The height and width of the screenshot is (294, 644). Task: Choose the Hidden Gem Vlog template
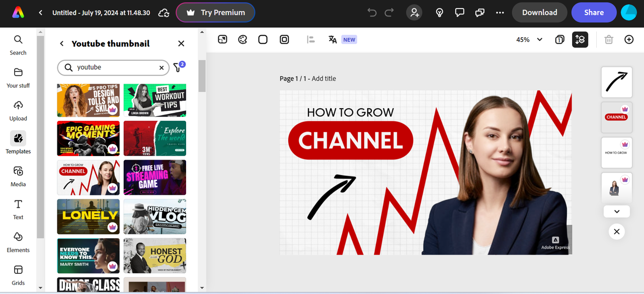(x=155, y=217)
